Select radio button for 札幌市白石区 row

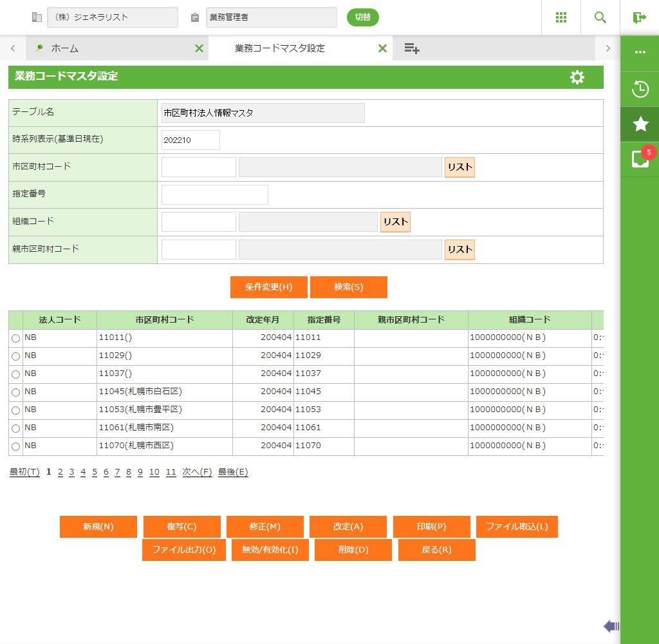click(x=15, y=393)
